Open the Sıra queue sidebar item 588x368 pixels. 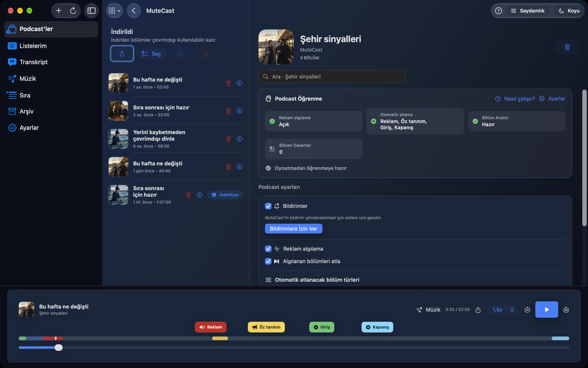point(51,95)
